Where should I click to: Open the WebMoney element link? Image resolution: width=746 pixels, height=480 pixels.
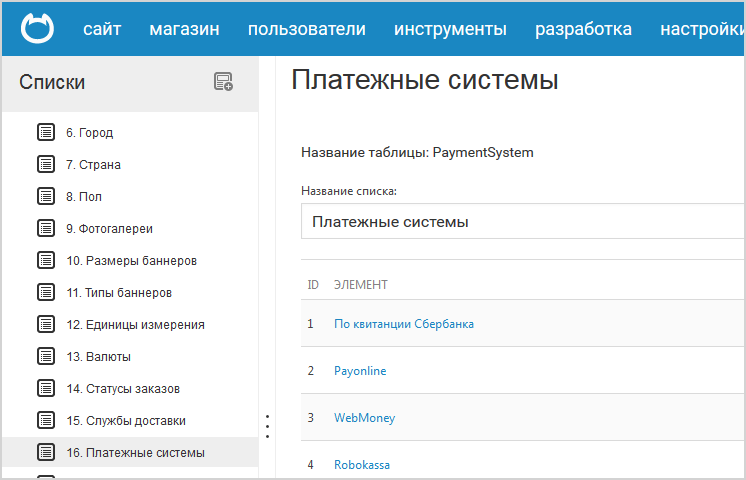364,418
